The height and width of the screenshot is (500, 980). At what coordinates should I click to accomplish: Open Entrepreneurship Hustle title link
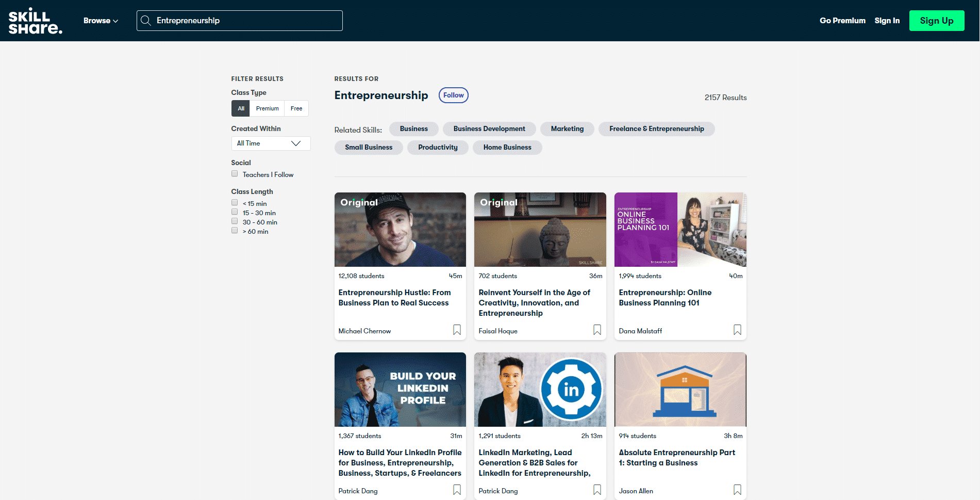pyautogui.click(x=394, y=298)
